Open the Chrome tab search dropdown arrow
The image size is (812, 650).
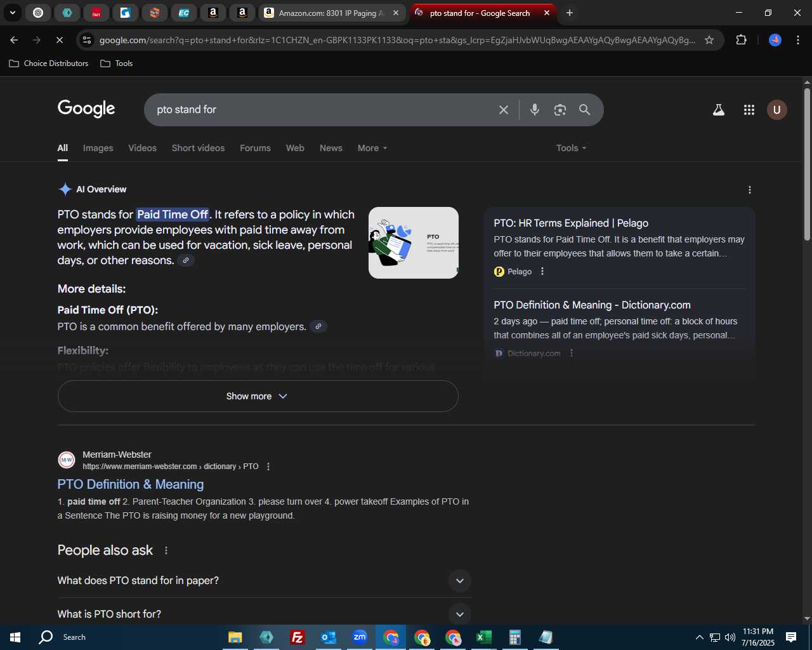pos(12,13)
